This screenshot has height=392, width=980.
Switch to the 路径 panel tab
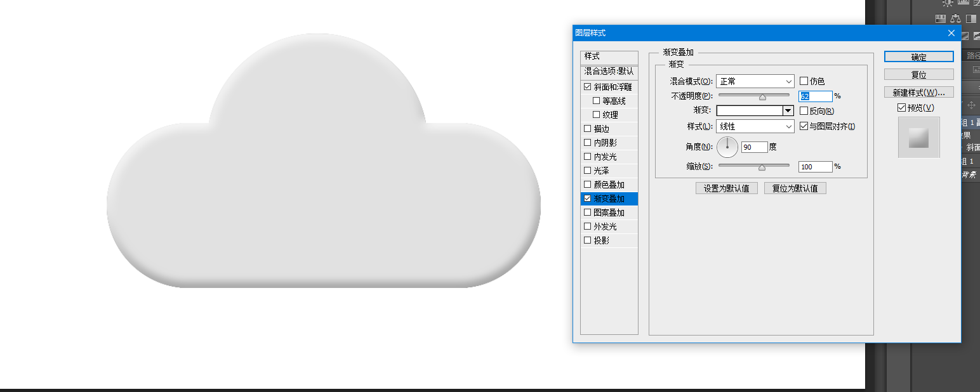tap(972, 56)
